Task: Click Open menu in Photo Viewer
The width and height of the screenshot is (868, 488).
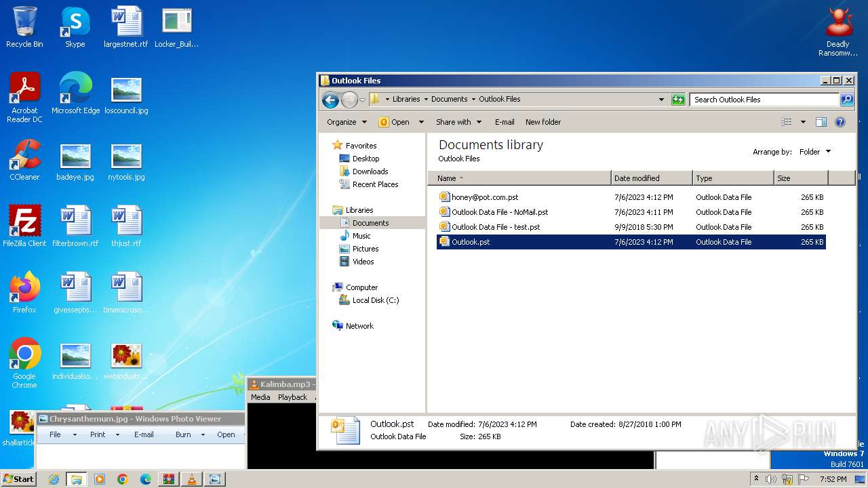Action: (226, 434)
